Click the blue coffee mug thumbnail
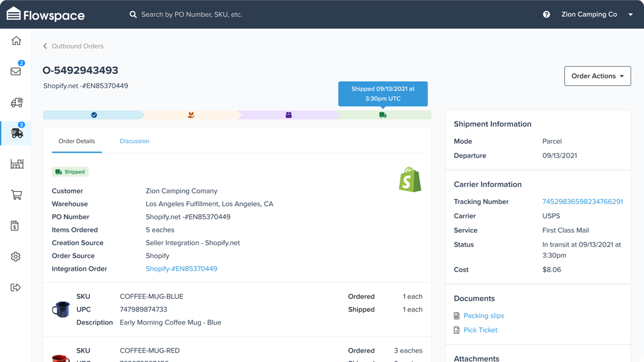 coord(61,309)
